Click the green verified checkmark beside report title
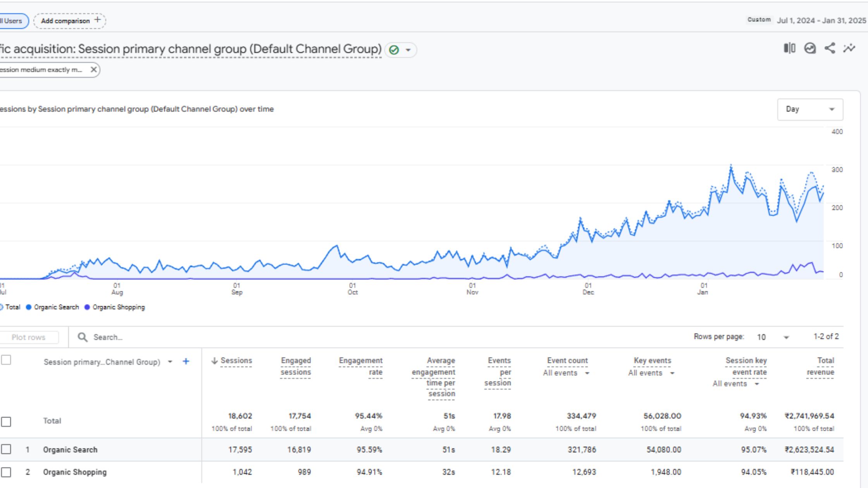Image resolution: width=868 pixels, height=488 pixels. 394,50
